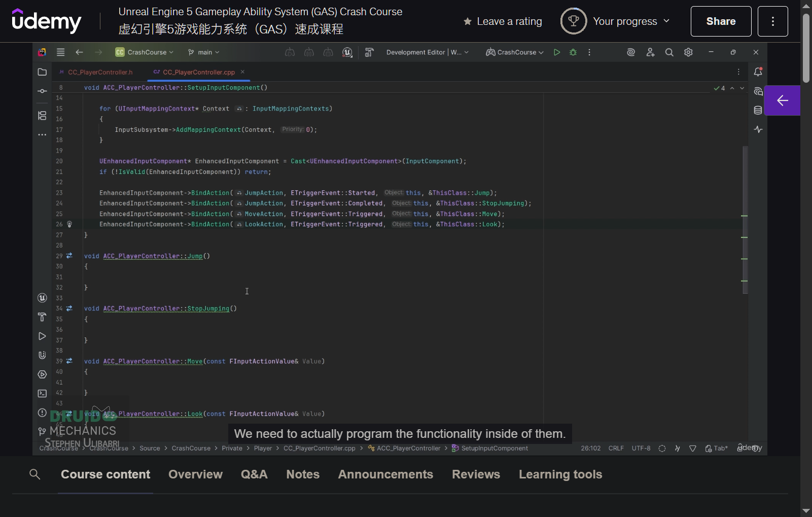Click gutter icon next to StopJumping function
Image resolution: width=812 pixels, height=517 pixels.
tap(69, 308)
